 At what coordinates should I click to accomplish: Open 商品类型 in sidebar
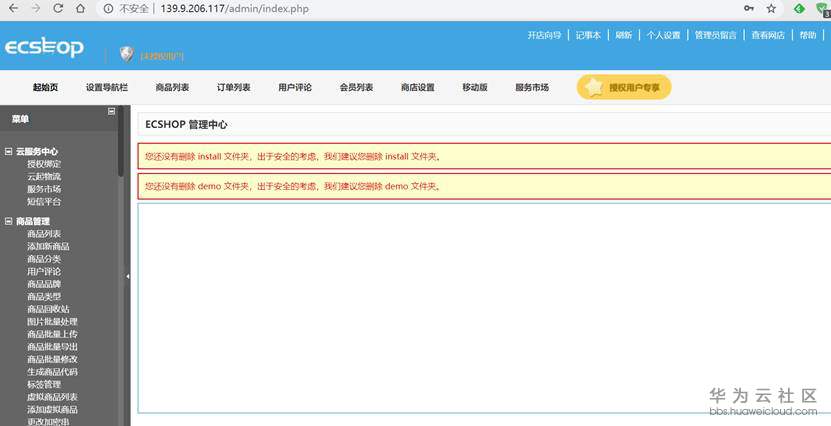pos(44,297)
